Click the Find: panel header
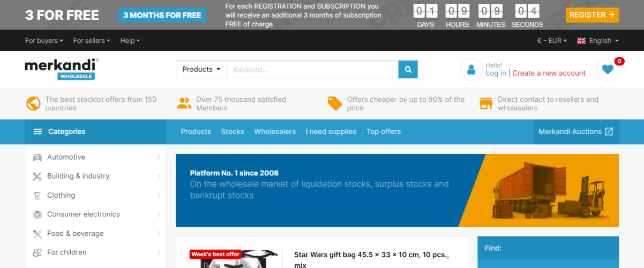 [x=548, y=248]
